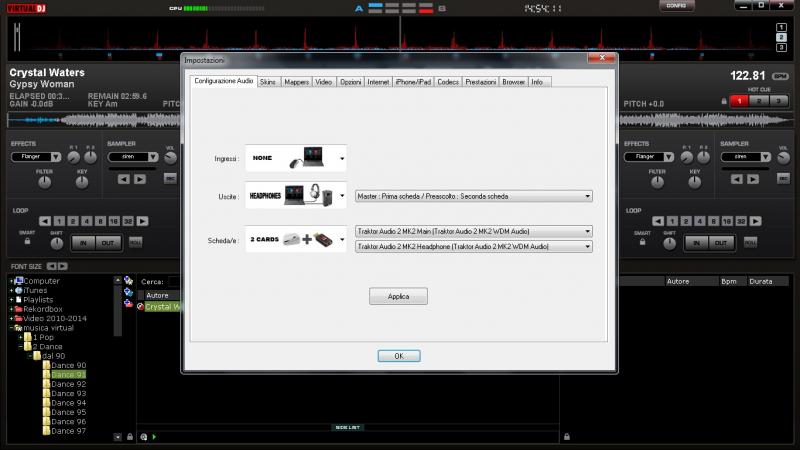Open the Opzioni tab
The image size is (800, 450).
coord(351,82)
